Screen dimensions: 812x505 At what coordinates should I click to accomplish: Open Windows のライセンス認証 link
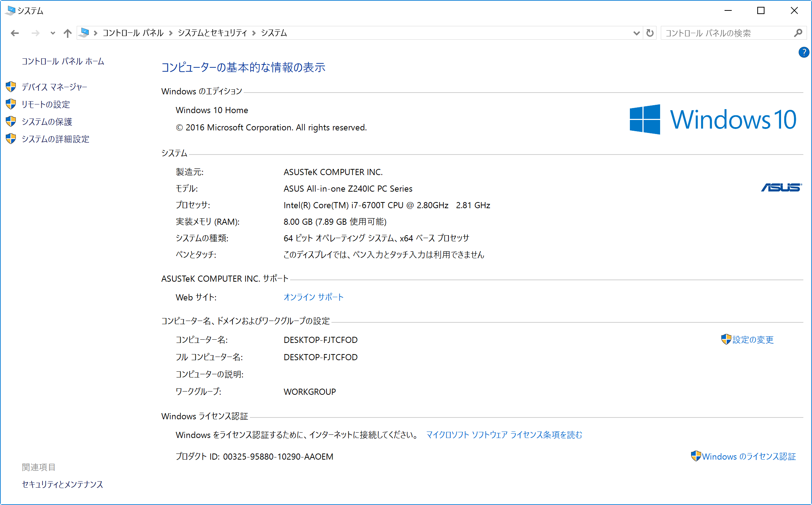pos(749,456)
